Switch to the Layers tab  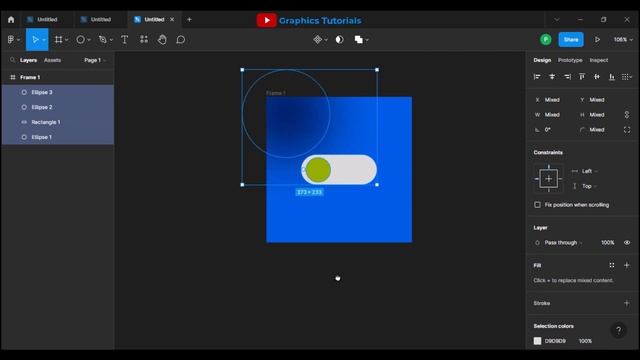[28, 60]
